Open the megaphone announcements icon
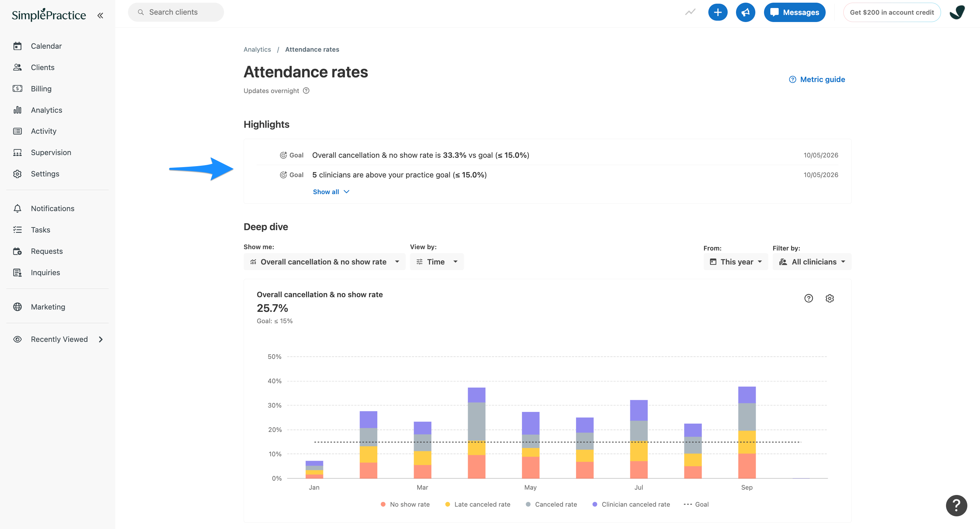Image resolution: width=980 pixels, height=529 pixels. coord(745,12)
